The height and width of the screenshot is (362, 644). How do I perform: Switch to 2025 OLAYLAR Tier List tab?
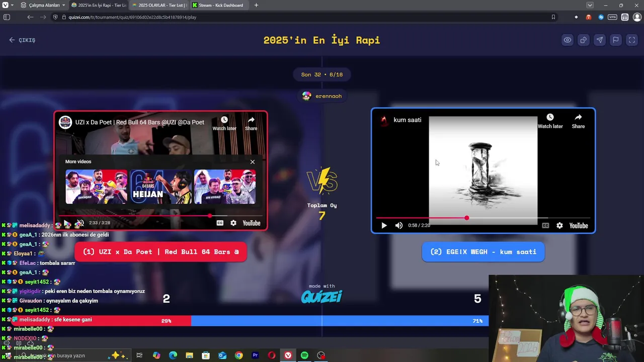pos(159,5)
